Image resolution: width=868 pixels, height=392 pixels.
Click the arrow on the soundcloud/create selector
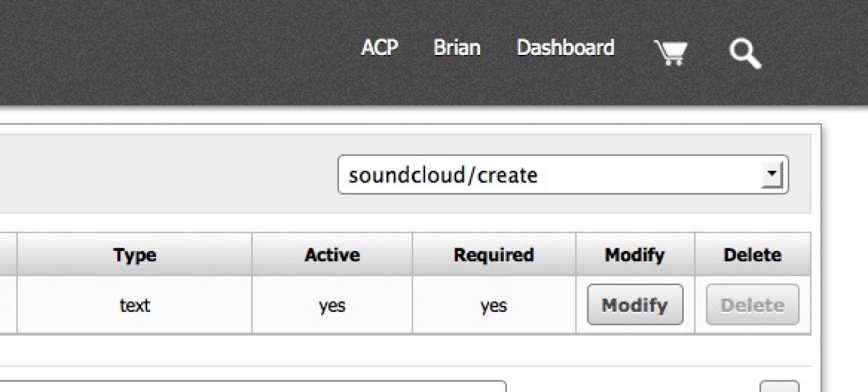pyautogui.click(x=772, y=175)
